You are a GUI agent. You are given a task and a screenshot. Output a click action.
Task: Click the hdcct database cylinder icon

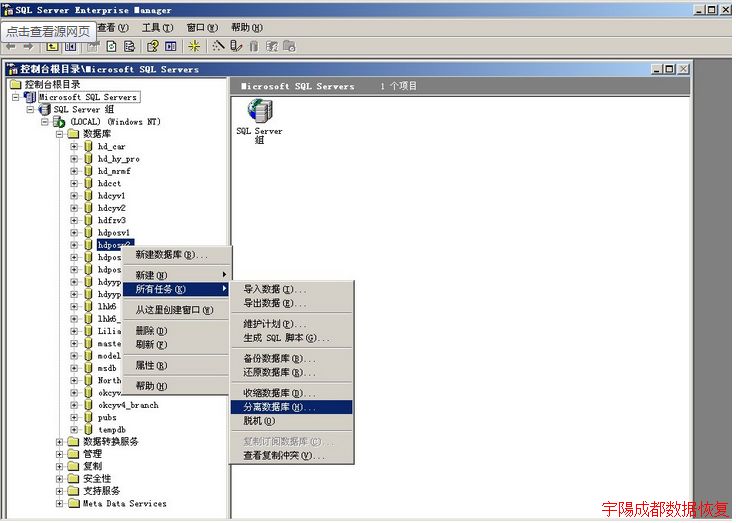[x=88, y=183]
